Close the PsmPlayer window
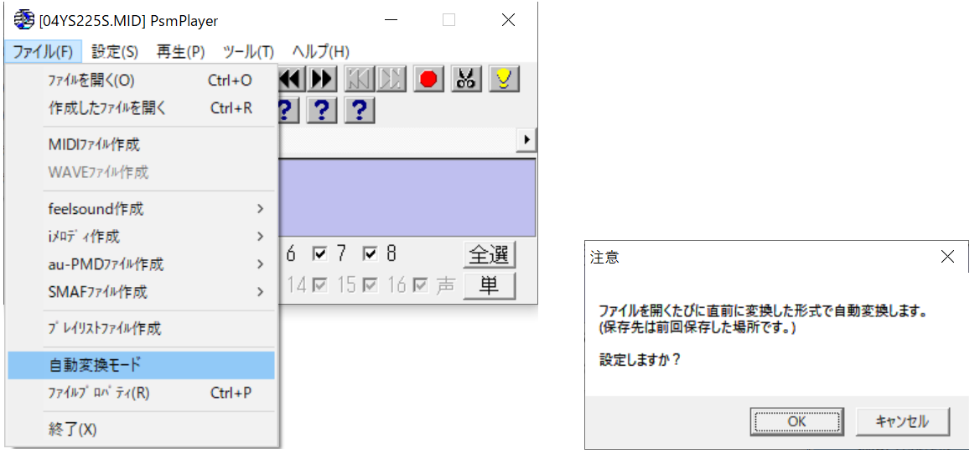Image resolution: width=980 pixels, height=454 pixels. pos(508,21)
